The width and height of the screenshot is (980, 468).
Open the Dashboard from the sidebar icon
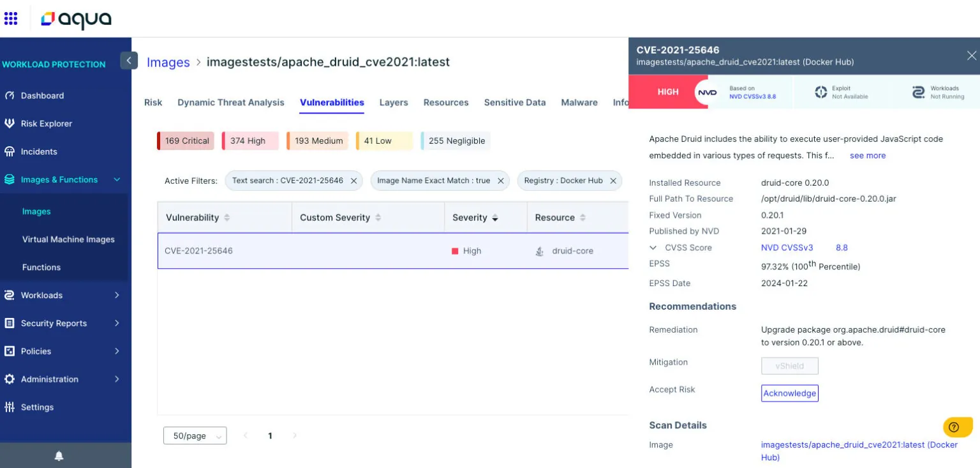click(x=13, y=96)
